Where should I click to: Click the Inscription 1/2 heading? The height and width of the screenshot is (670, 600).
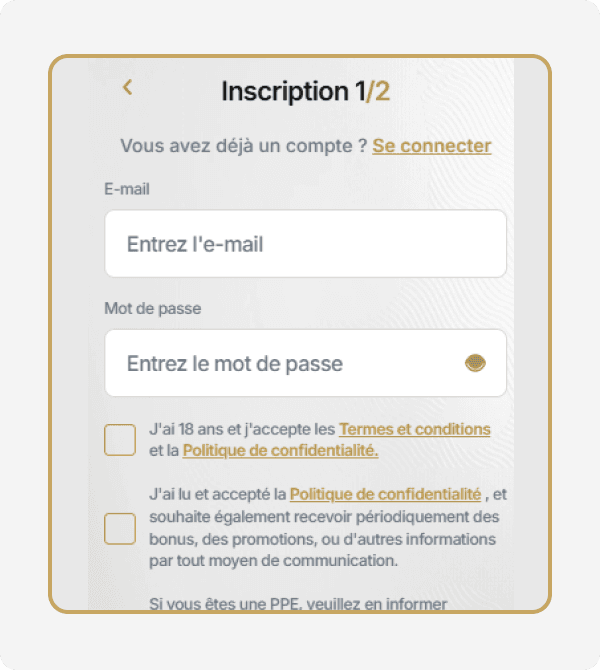coord(305,92)
